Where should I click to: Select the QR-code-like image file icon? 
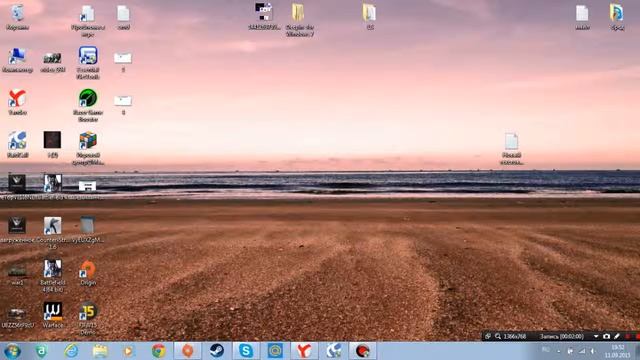tap(264, 16)
